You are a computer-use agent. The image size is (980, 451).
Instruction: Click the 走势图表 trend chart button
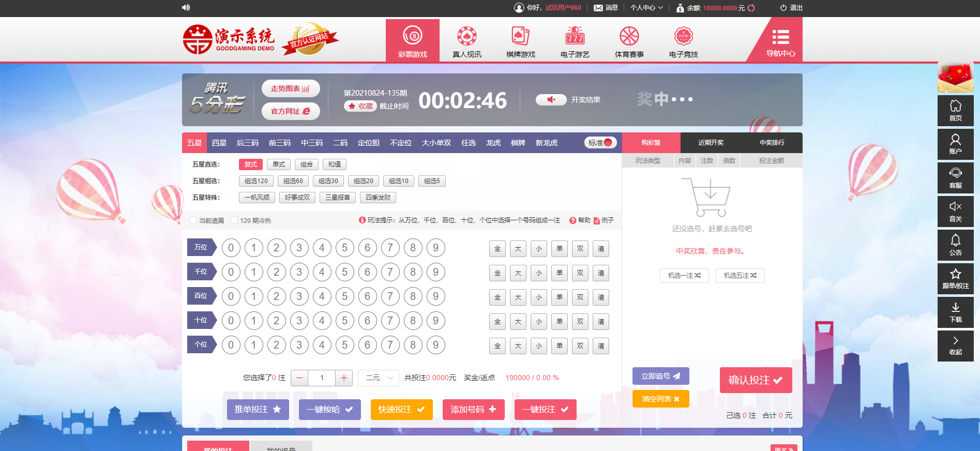point(290,88)
